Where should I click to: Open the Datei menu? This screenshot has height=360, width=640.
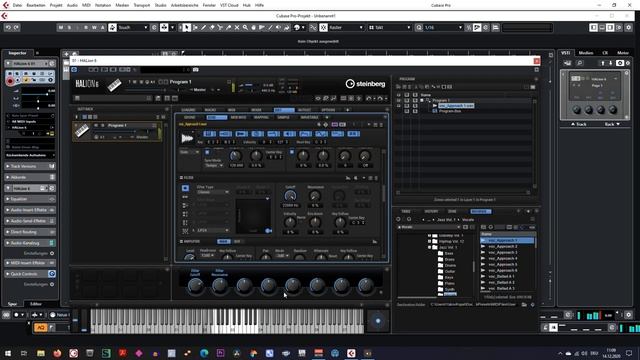tap(17, 5)
